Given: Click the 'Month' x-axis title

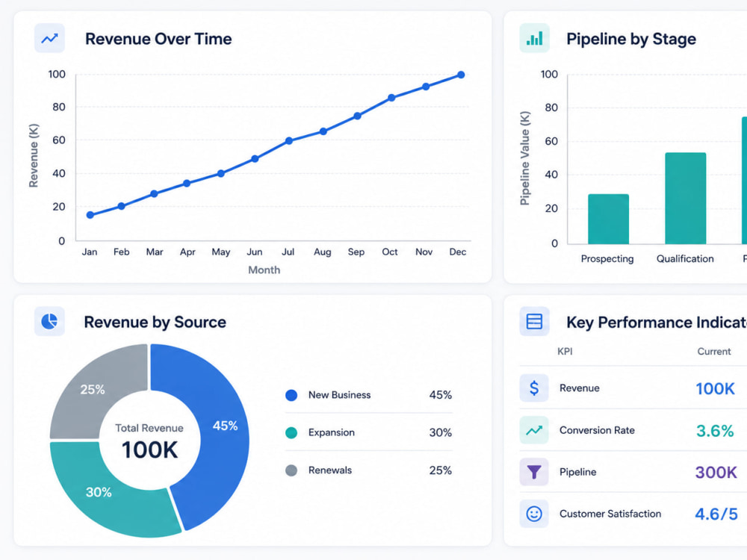Looking at the screenshot, I should click(264, 270).
